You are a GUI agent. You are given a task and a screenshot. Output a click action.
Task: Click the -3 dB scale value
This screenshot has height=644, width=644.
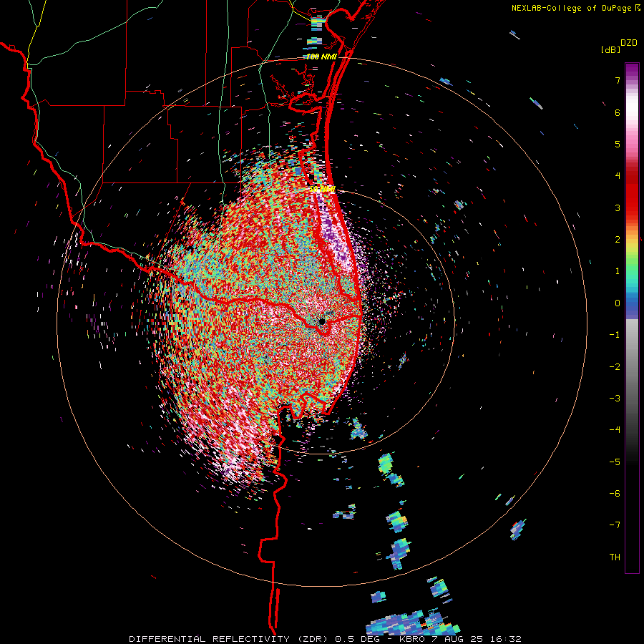click(x=615, y=399)
